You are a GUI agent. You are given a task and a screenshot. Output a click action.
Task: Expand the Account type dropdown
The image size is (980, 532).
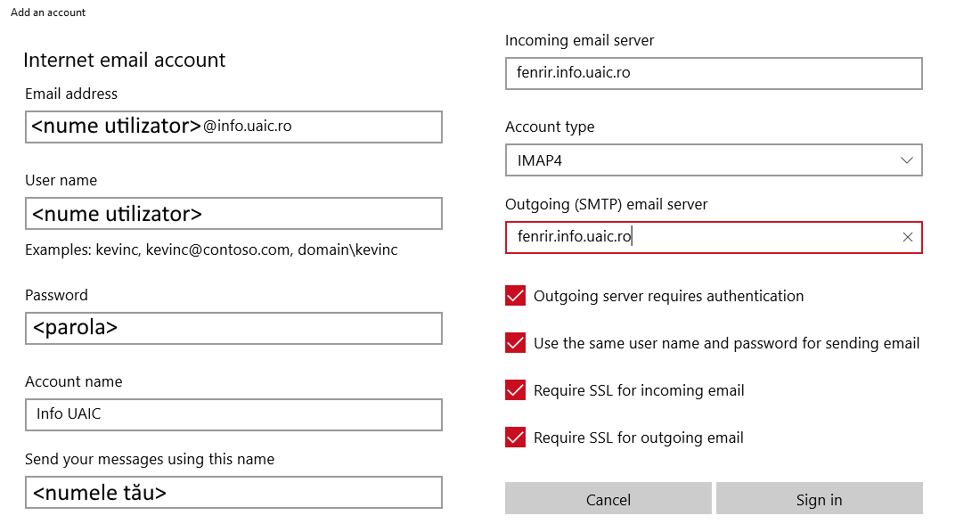coord(906,160)
